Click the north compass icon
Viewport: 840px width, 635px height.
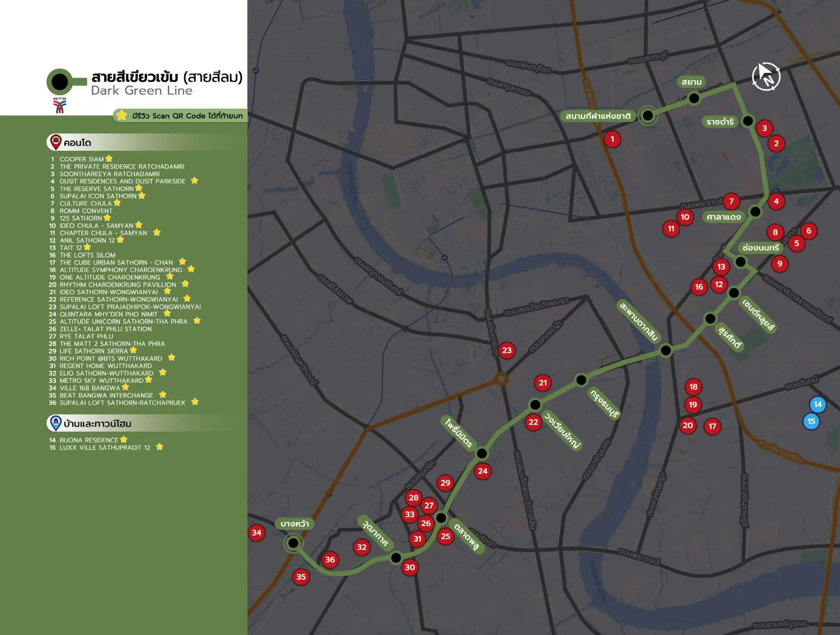click(766, 77)
